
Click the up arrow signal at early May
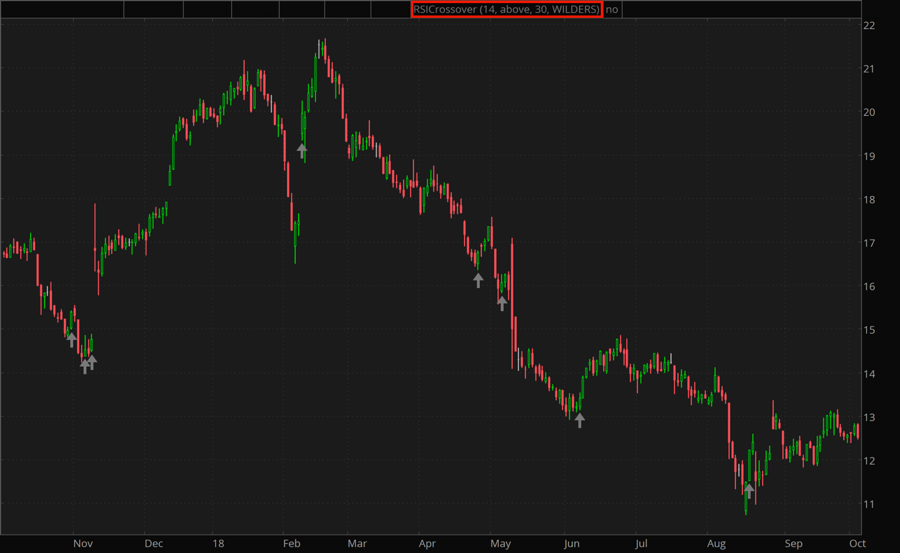[x=502, y=303]
